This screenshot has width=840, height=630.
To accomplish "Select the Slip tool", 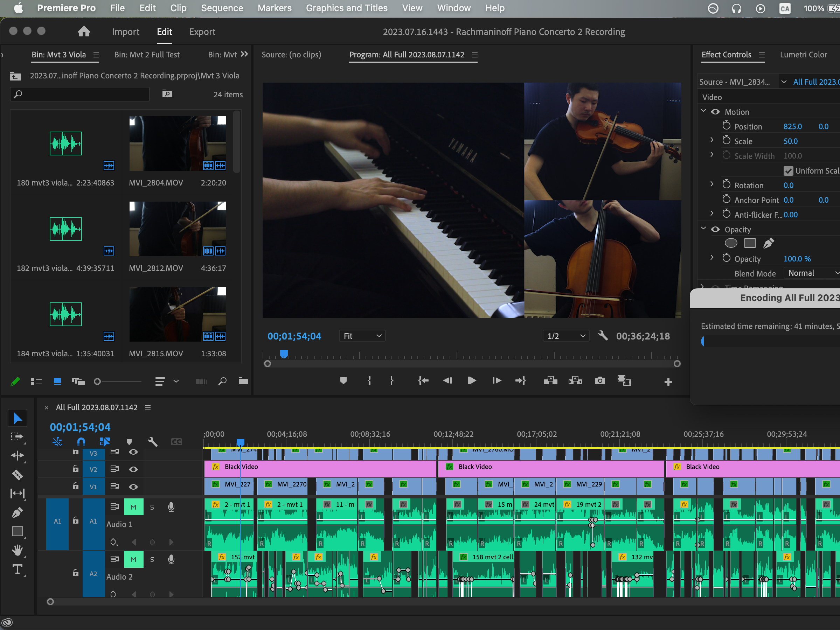I will [x=18, y=493].
